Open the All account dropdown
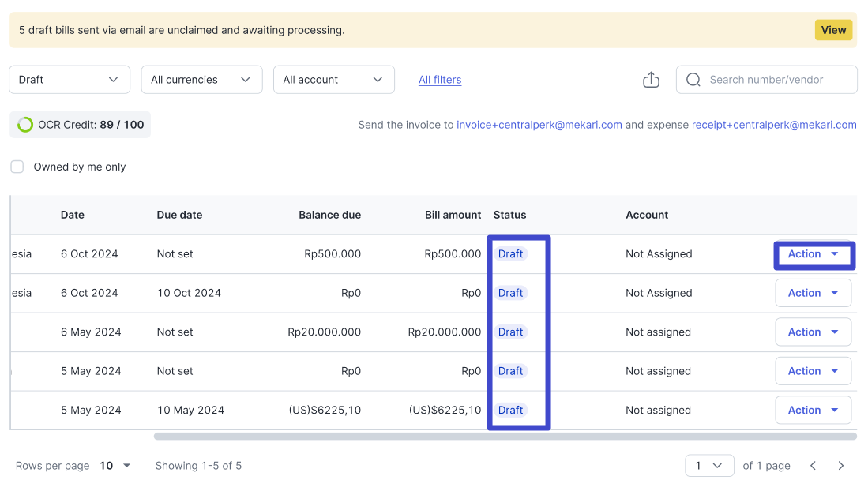The height and width of the screenshot is (480, 868). coord(333,80)
